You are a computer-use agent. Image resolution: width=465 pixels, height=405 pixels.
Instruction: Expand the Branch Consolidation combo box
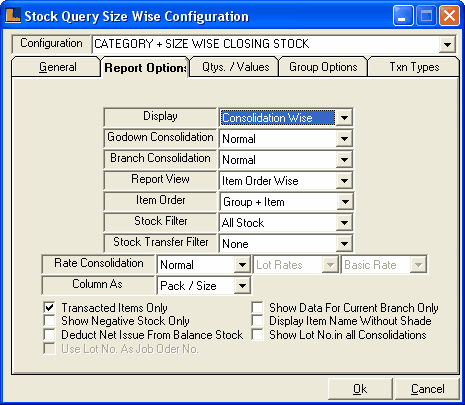[344, 160]
